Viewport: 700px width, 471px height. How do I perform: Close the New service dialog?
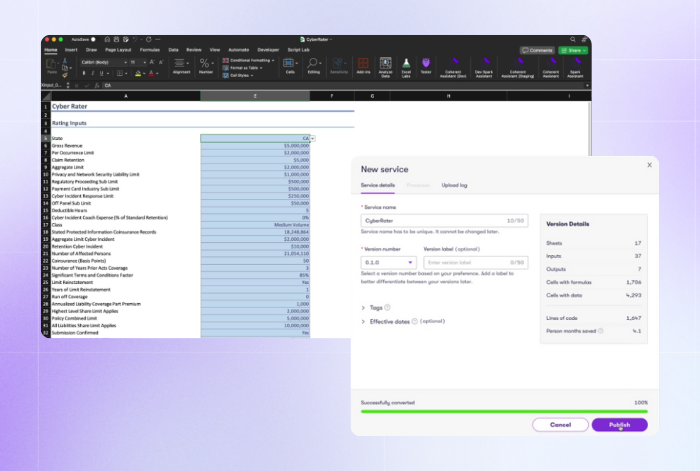coord(649,165)
